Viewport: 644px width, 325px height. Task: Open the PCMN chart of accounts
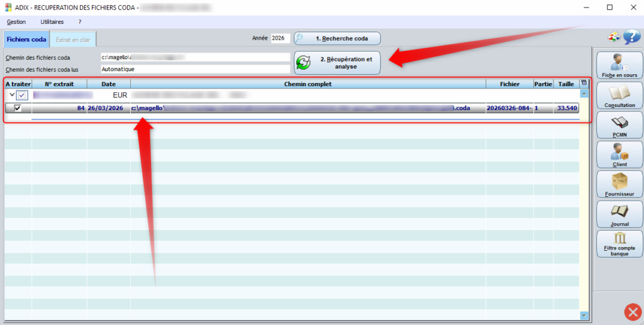click(619, 125)
